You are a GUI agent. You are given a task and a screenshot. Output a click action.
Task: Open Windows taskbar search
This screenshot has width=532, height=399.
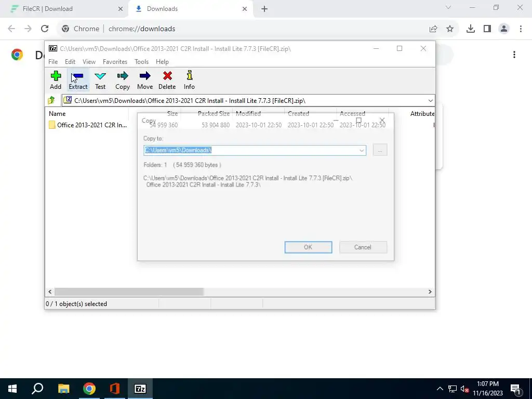coord(37,389)
